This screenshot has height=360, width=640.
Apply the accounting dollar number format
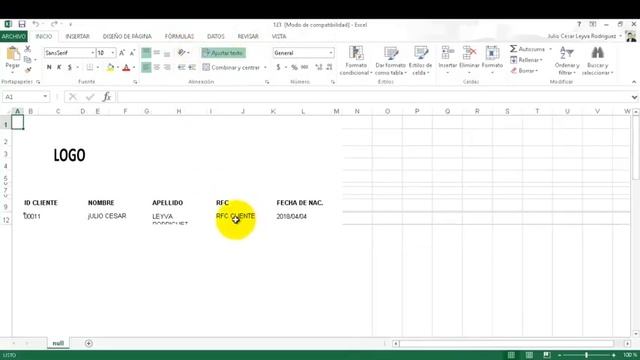coord(278,67)
